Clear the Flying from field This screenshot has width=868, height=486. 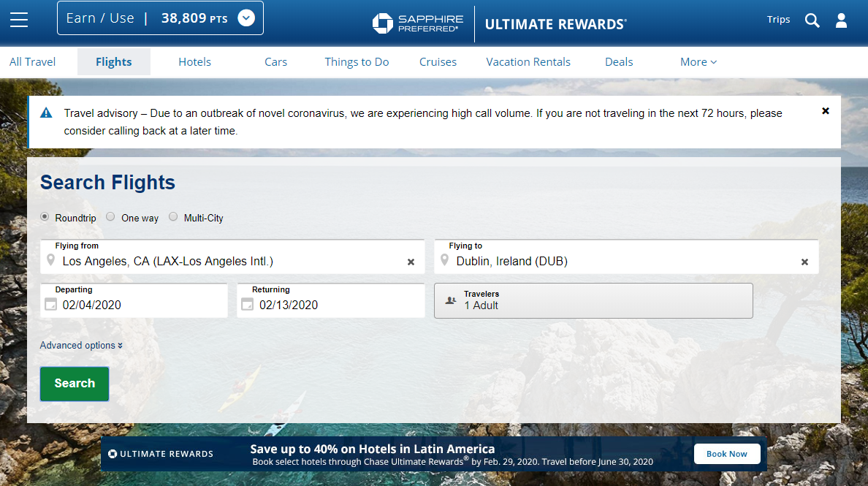[x=411, y=262]
